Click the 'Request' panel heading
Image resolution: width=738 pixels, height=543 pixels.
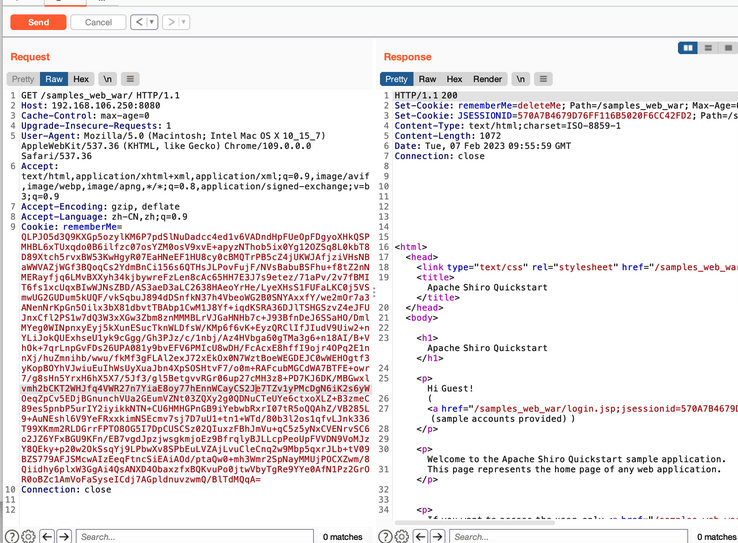[x=30, y=57]
